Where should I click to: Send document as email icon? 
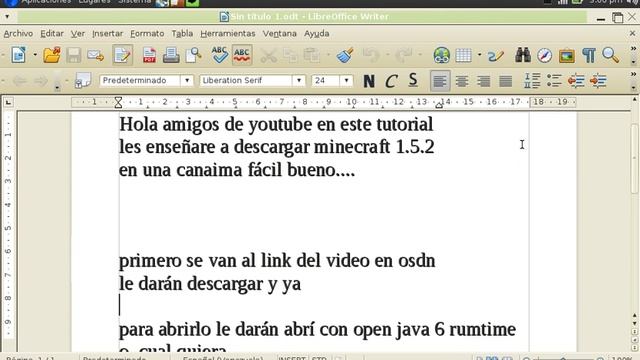(96, 55)
